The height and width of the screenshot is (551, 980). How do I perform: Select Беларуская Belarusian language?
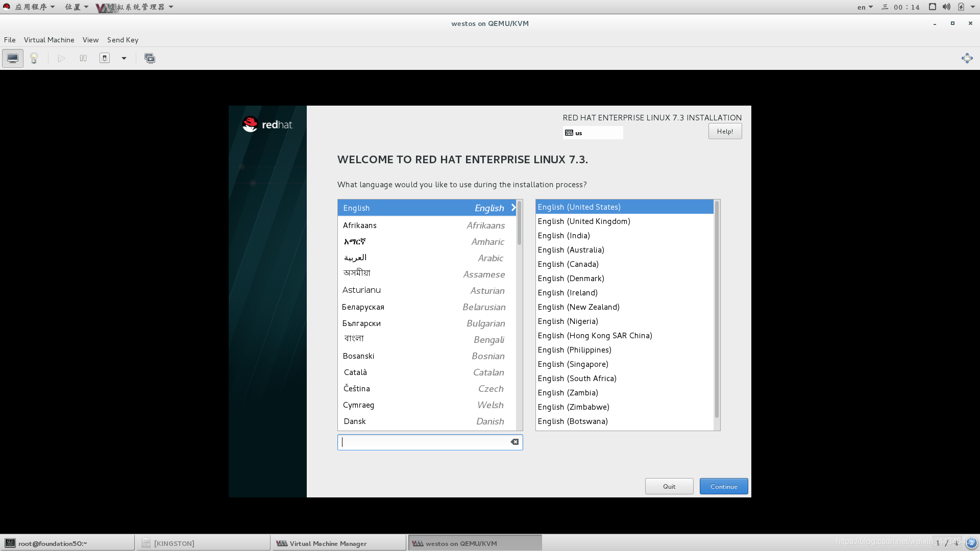tap(427, 307)
